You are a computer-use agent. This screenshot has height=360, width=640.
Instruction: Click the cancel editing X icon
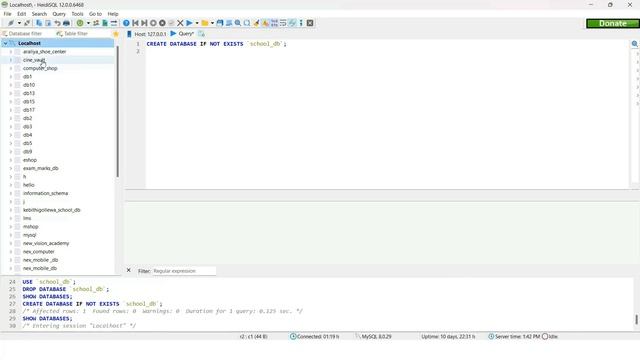(180, 23)
